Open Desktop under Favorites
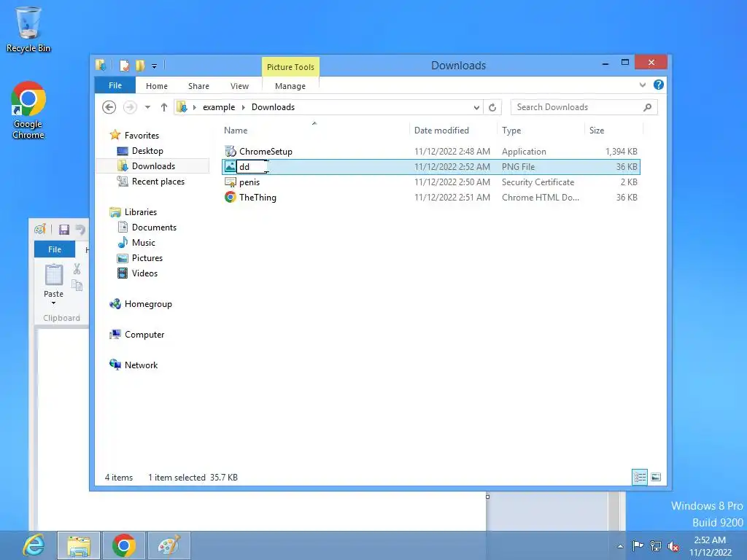Viewport: 747px width, 560px height. (x=147, y=151)
